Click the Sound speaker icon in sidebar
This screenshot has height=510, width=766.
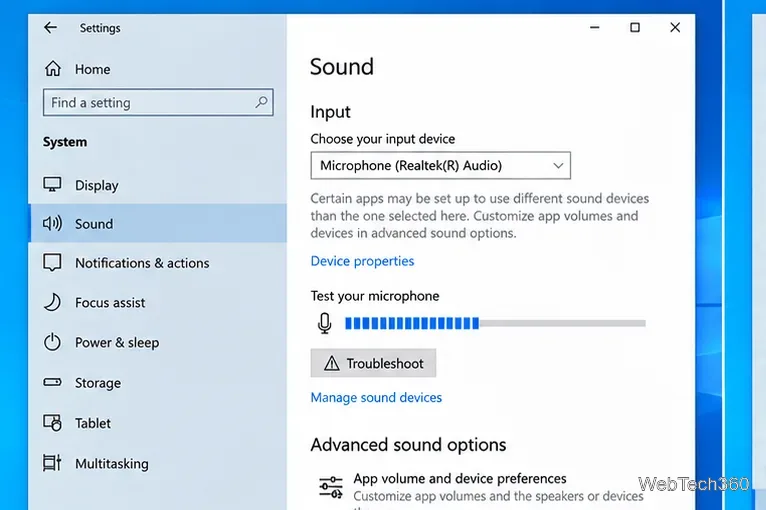point(52,223)
